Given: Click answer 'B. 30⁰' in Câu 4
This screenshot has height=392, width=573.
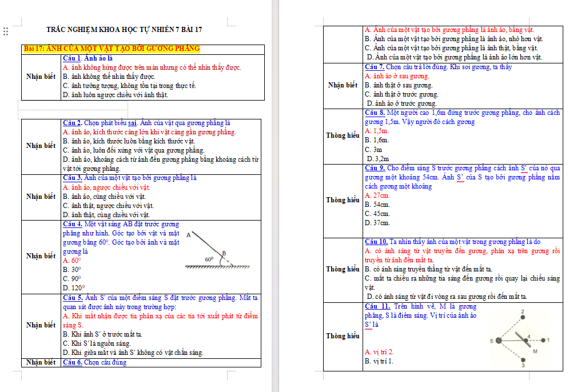Looking at the screenshot, I should 72,270.
